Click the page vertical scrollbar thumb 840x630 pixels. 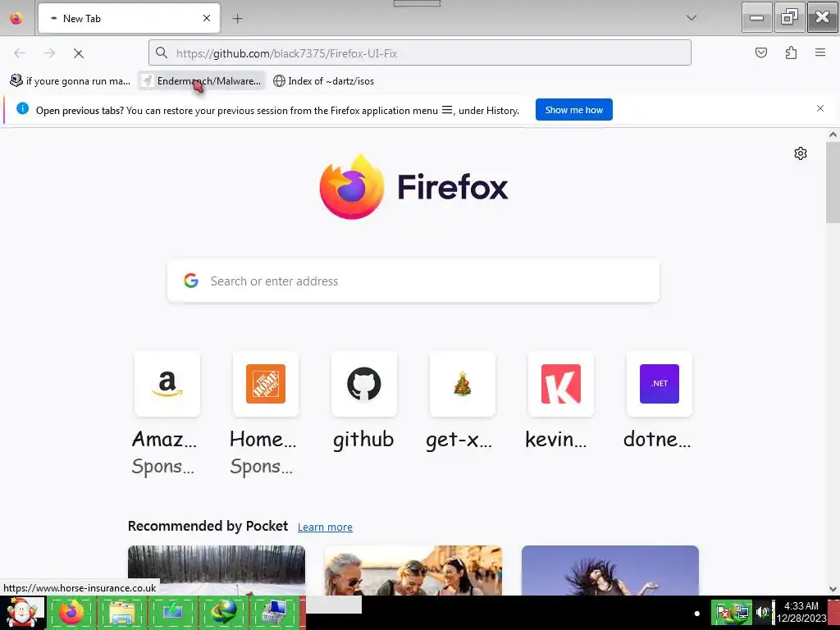click(x=833, y=183)
